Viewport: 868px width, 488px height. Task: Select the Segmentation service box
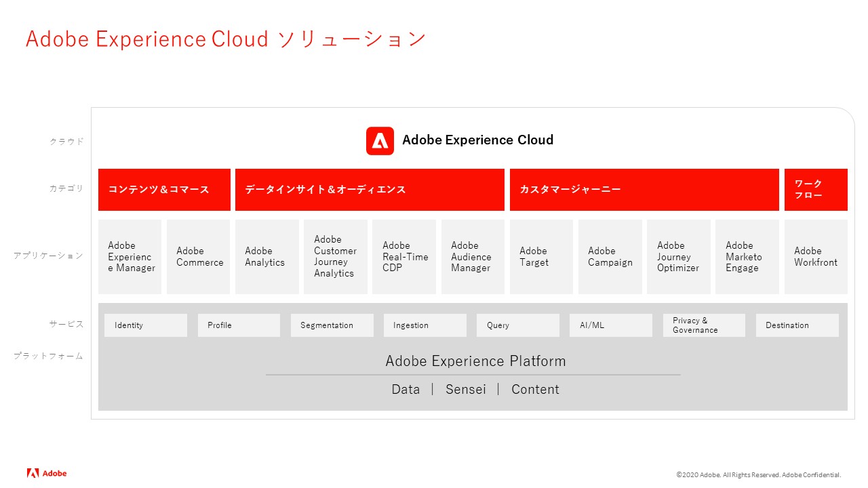[x=332, y=325]
